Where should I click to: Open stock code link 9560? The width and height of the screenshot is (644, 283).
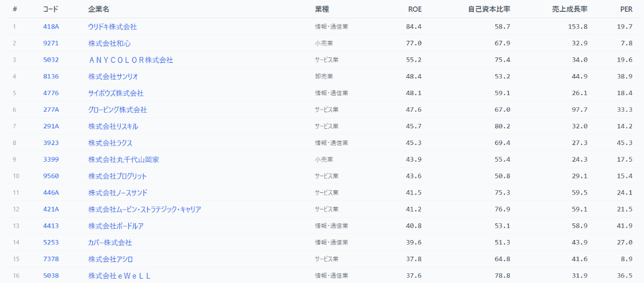pyautogui.click(x=51, y=176)
